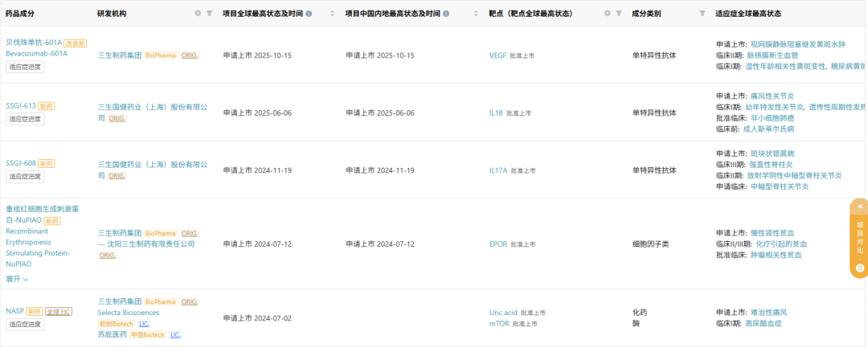Viewport: 868px width, 348px height.
Task: Click LIC. tag beside 苏庇医药
Action: point(175,334)
